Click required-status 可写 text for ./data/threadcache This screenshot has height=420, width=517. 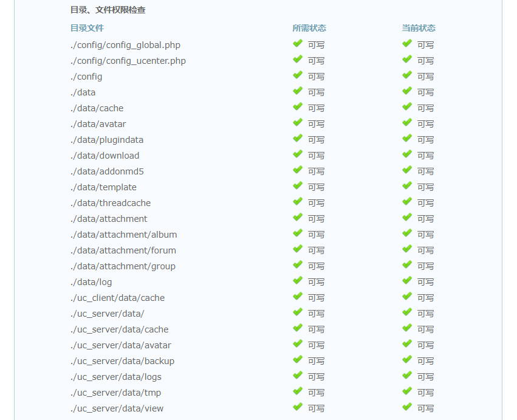pyautogui.click(x=316, y=203)
